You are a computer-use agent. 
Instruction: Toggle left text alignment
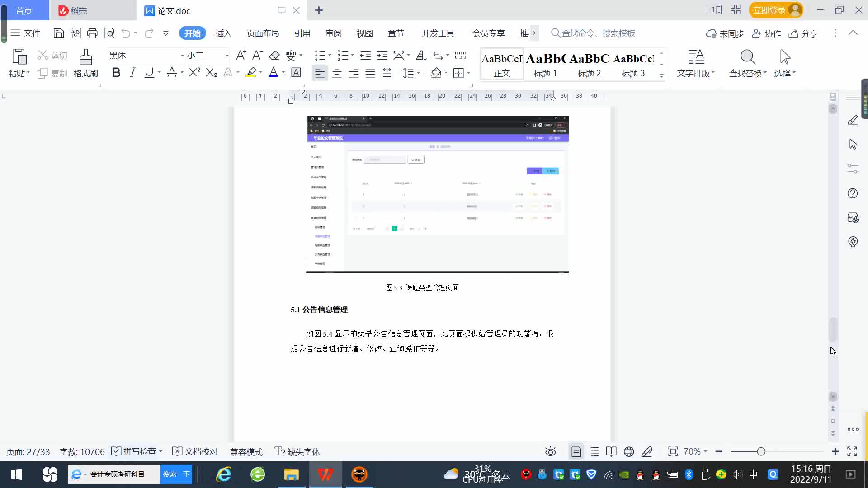(320, 72)
